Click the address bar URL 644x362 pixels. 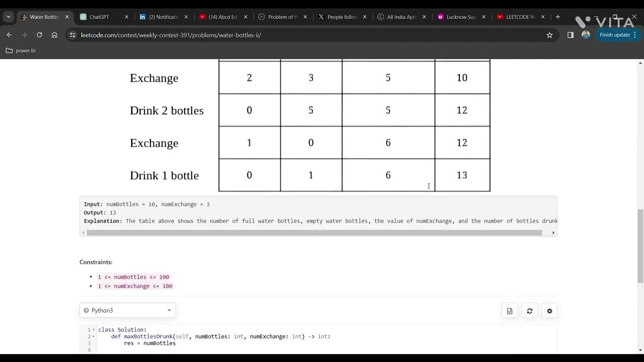[x=171, y=35]
